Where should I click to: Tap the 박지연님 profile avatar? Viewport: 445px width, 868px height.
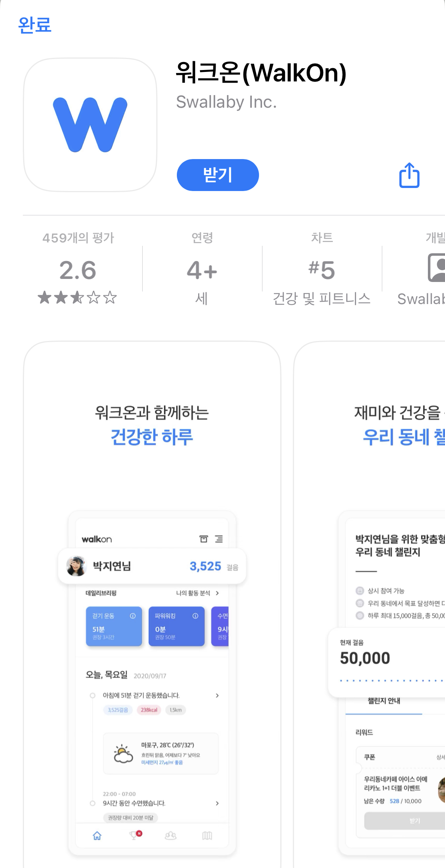click(x=76, y=566)
